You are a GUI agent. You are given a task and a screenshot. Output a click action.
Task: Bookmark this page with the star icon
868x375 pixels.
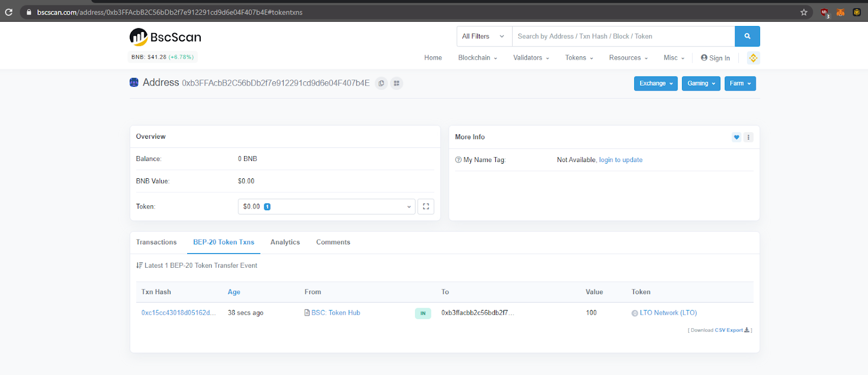pos(804,12)
